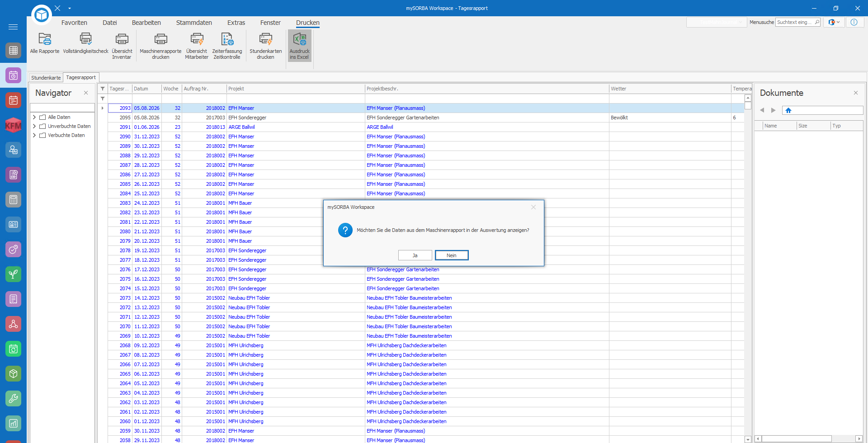Click the search magnifier in Menusuche
Viewport: 868px width, 443px height.
[817, 22]
